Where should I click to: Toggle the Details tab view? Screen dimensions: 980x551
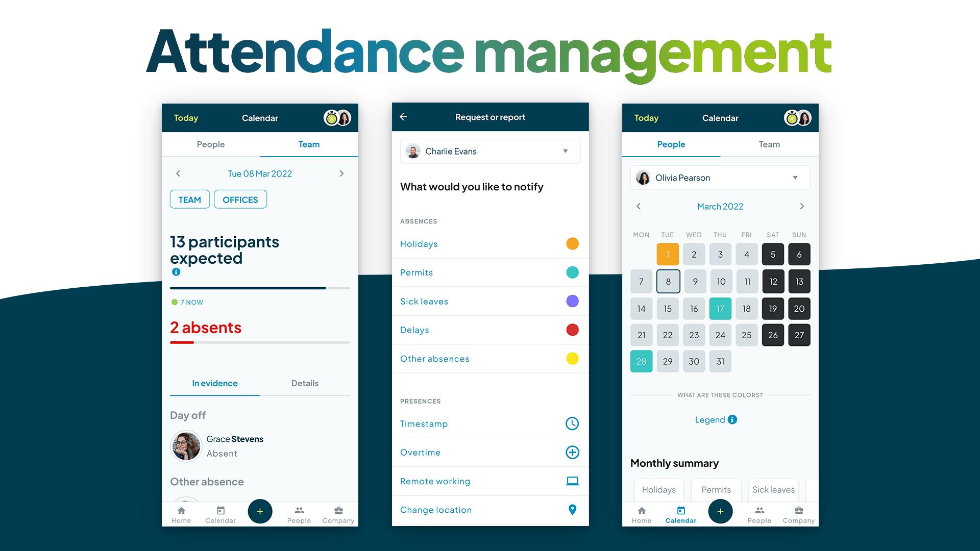tap(304, 382)
